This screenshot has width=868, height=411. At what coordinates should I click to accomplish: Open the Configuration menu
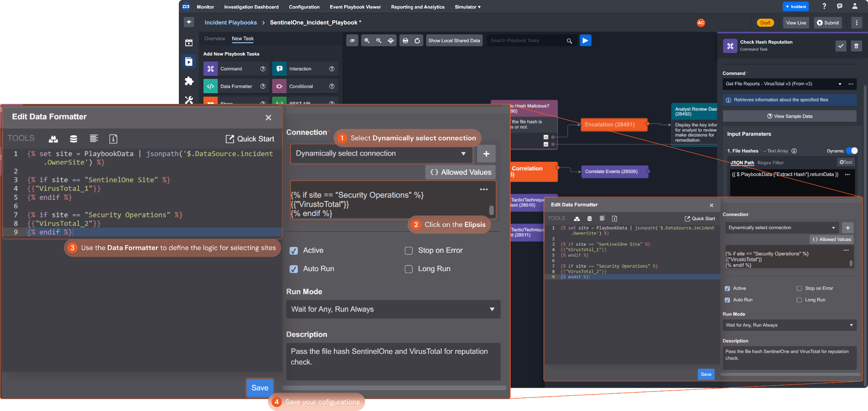[304, 7]
